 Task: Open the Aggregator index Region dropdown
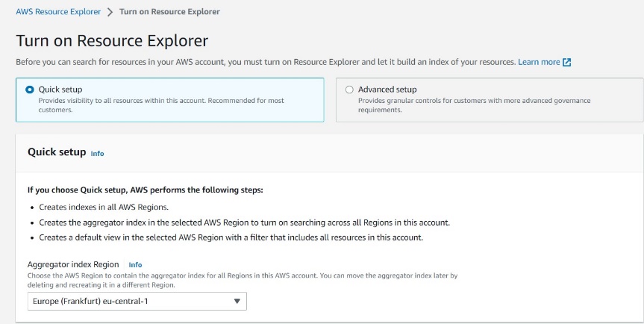pyautogui.click(x=137, y=301)
